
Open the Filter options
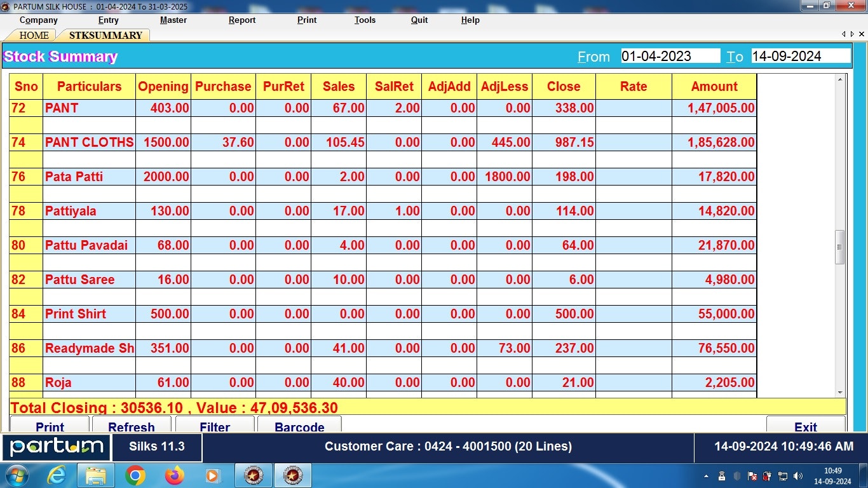point(215,427)
